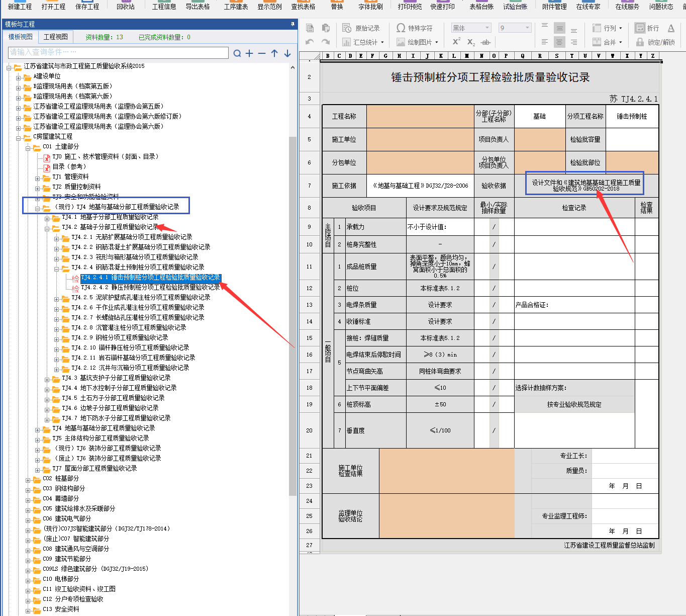Redo with the redo arrow icon
Image resolution: width=686 pixels, height=616 pixels.
click(326, 42)
